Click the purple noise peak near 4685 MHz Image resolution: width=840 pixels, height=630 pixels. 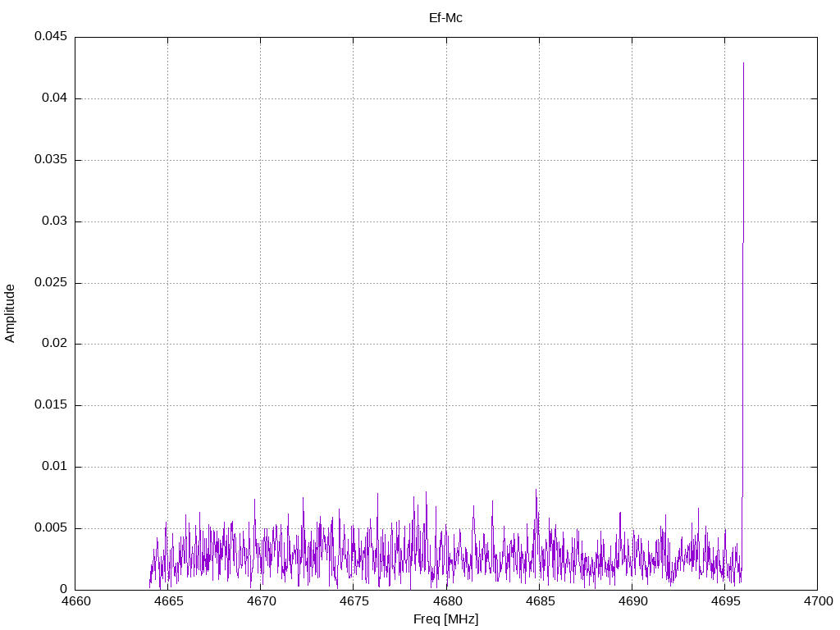(536, 490)
